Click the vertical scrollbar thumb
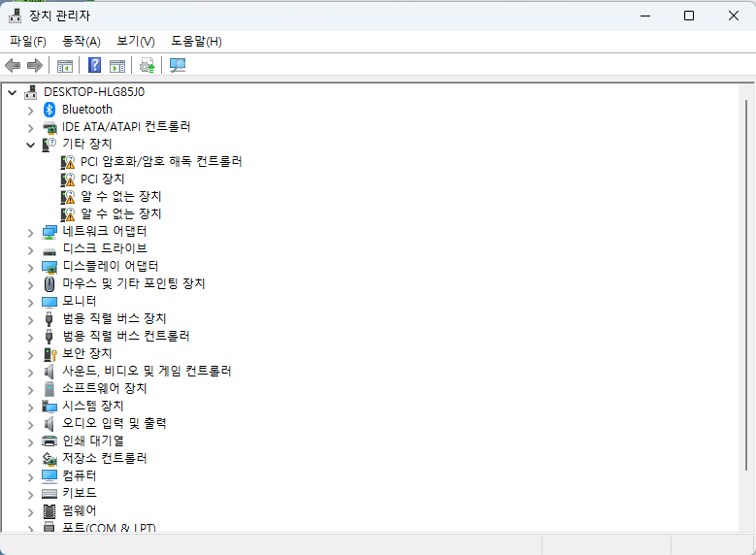 point(746,285)
